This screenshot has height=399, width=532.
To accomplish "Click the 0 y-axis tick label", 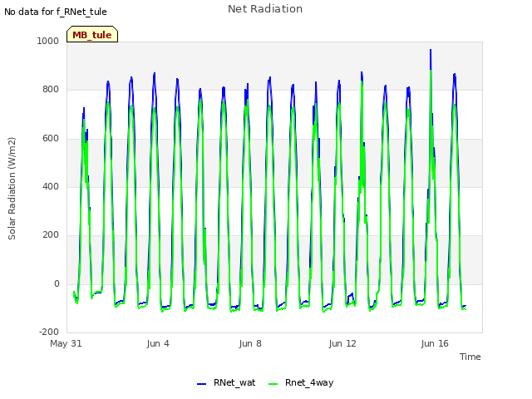I will [57, 283].
